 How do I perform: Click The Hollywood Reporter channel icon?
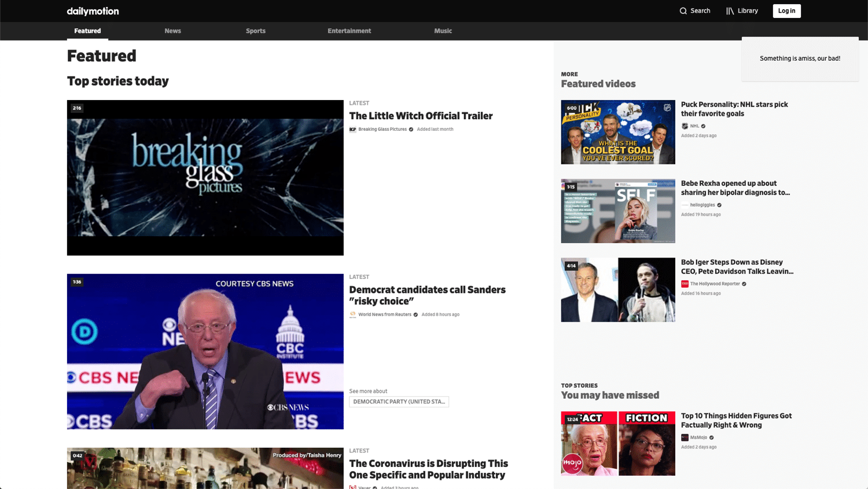pos(685,284)
